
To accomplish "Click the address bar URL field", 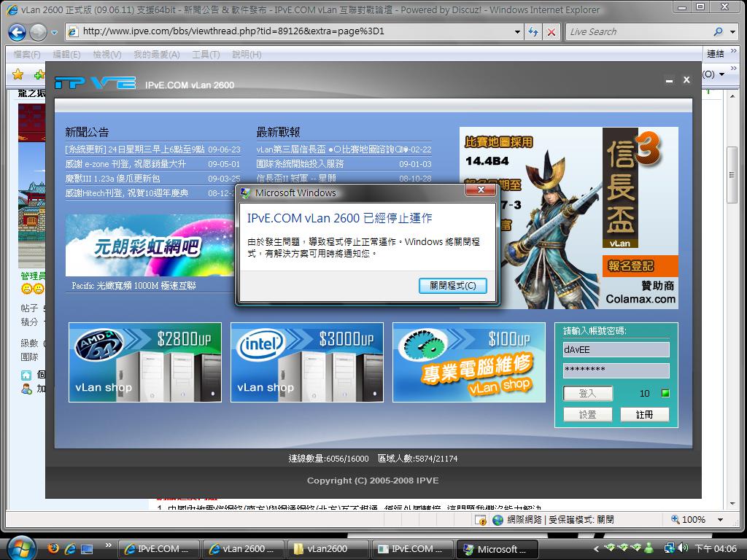I will point(295,32).
